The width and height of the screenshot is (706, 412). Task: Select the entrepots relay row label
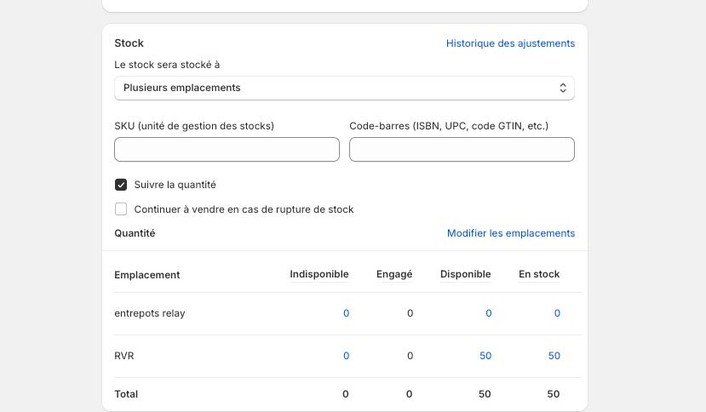point(149,313)
